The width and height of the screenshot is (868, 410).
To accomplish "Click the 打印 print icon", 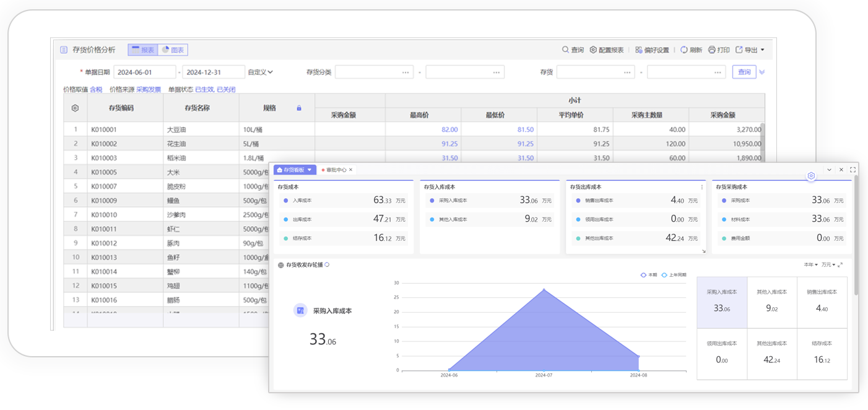I will (x=712, y=50).
